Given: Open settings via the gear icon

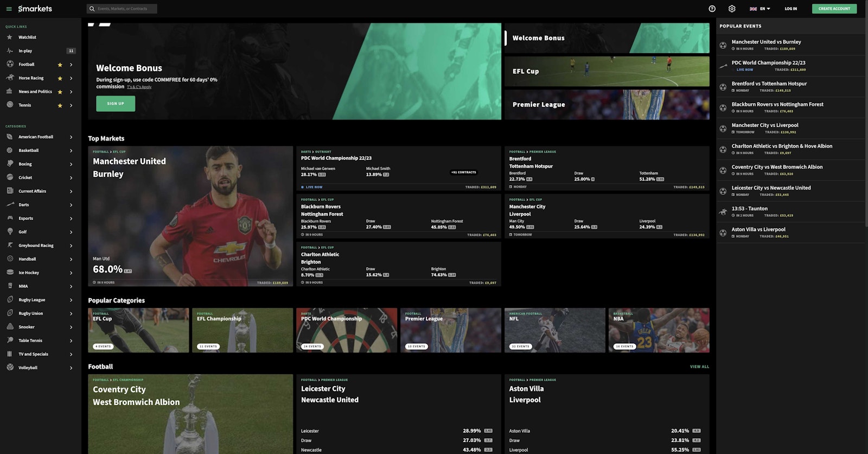Looking at the screenshot, I should [x=732, y=9].
